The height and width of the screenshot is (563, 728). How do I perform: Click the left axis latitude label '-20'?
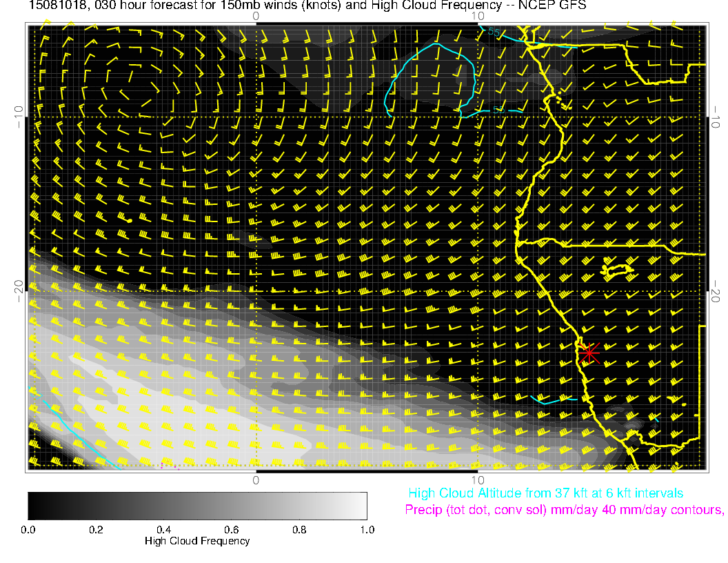coord(18,290)
